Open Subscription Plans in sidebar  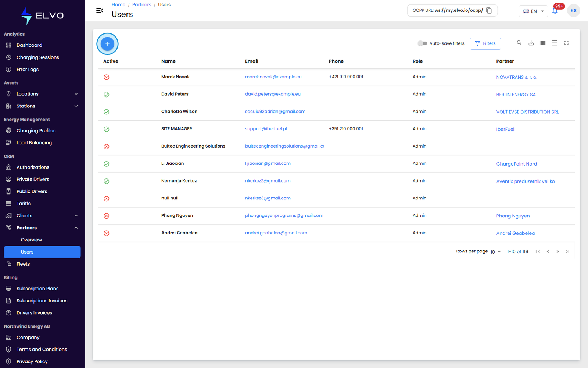coord(42,289)
